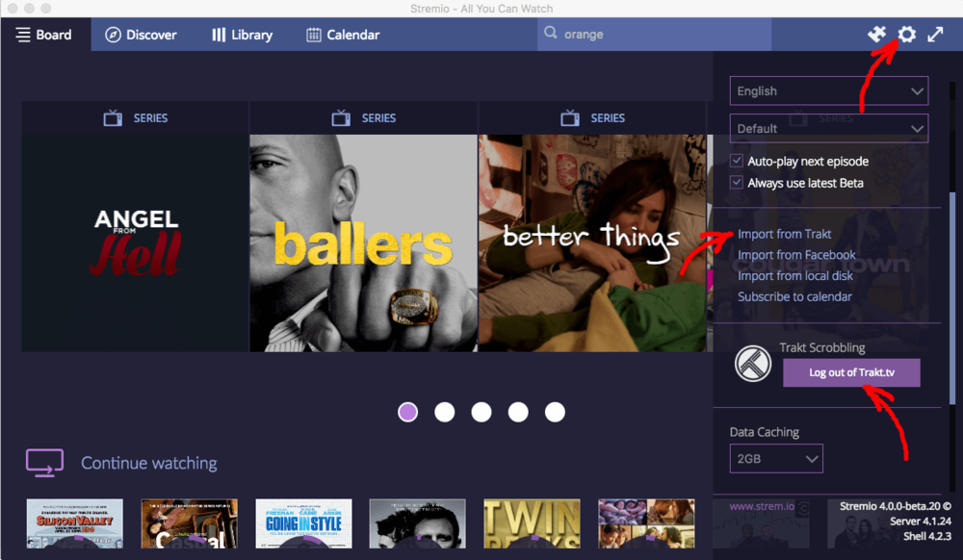This screenshot has width=963, height=560.
Task: Open the Angel from Hell poster
Action: pos(135,242)
